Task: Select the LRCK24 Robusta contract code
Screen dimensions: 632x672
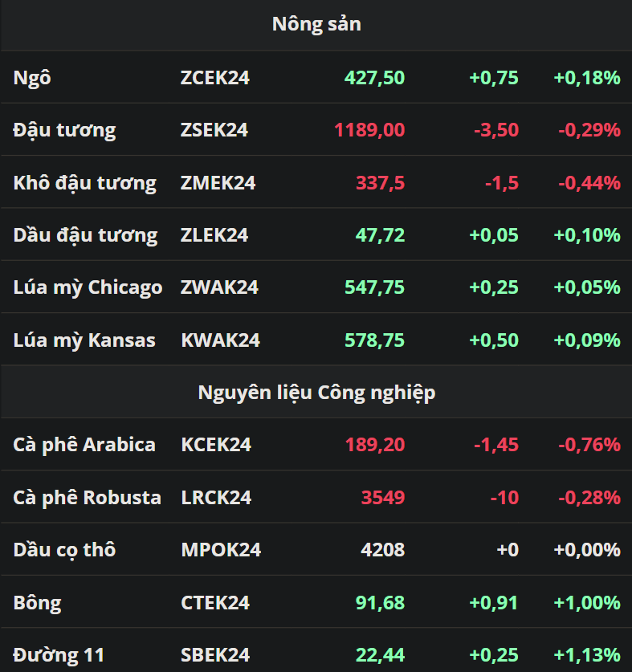Action: 216,498
